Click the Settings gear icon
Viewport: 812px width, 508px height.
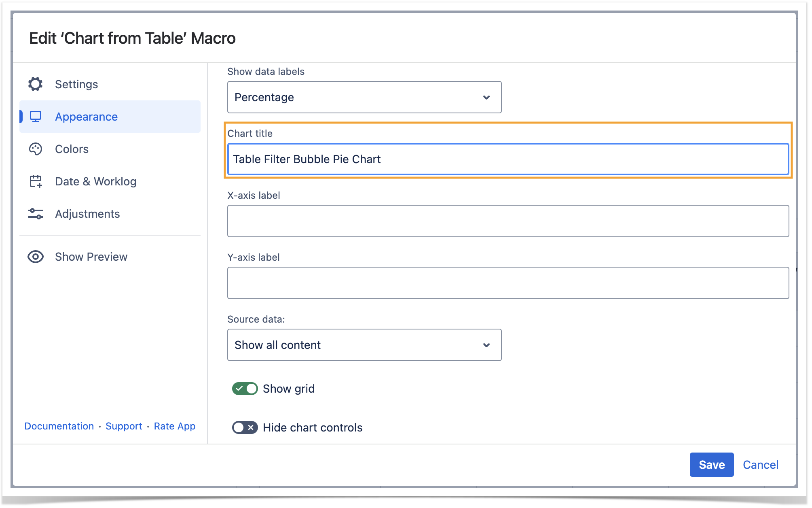[36, 84]
